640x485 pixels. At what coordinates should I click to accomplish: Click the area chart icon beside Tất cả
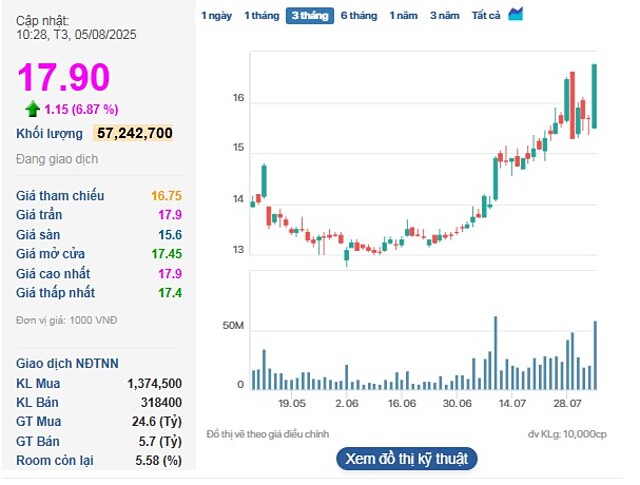coord(515,14)
